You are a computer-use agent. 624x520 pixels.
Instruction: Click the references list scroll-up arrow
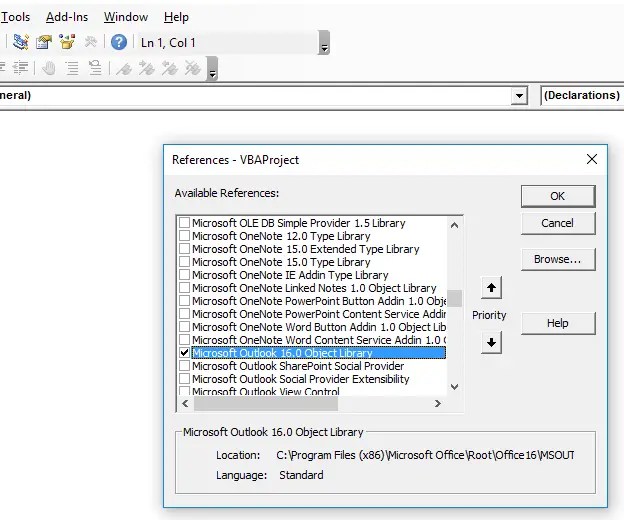pyautogui.click(x=454, y=225)
